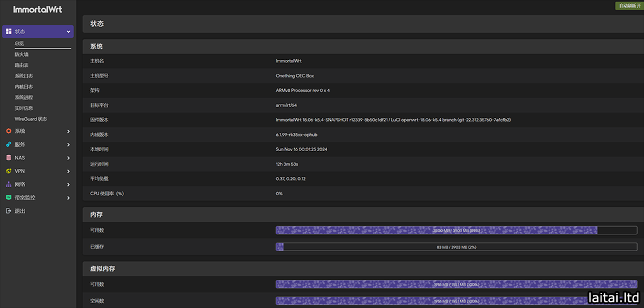Viewport: 644px width, 308px height.
Task: Go to WireGuard 状态 page
Action: [31, 118]
